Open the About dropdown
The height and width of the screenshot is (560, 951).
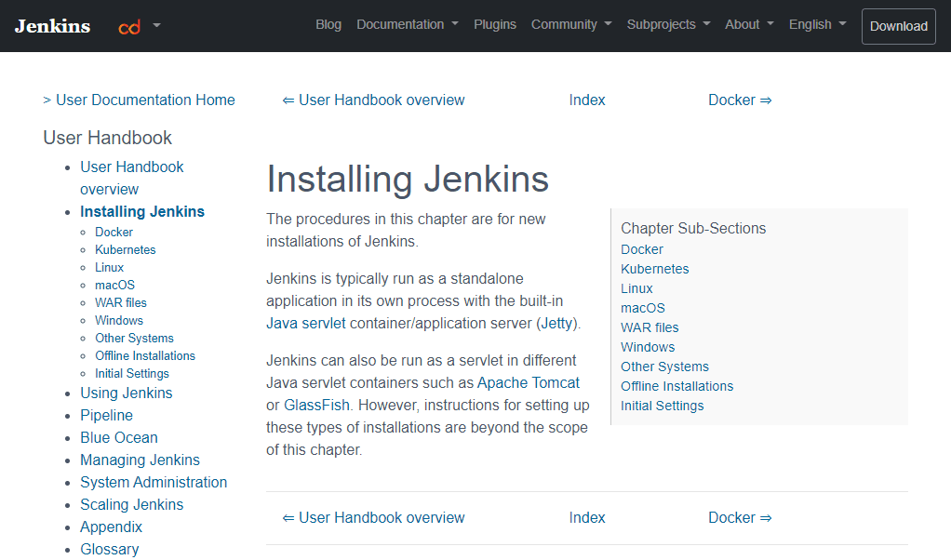pyautogui.click(x=748, y=24)
